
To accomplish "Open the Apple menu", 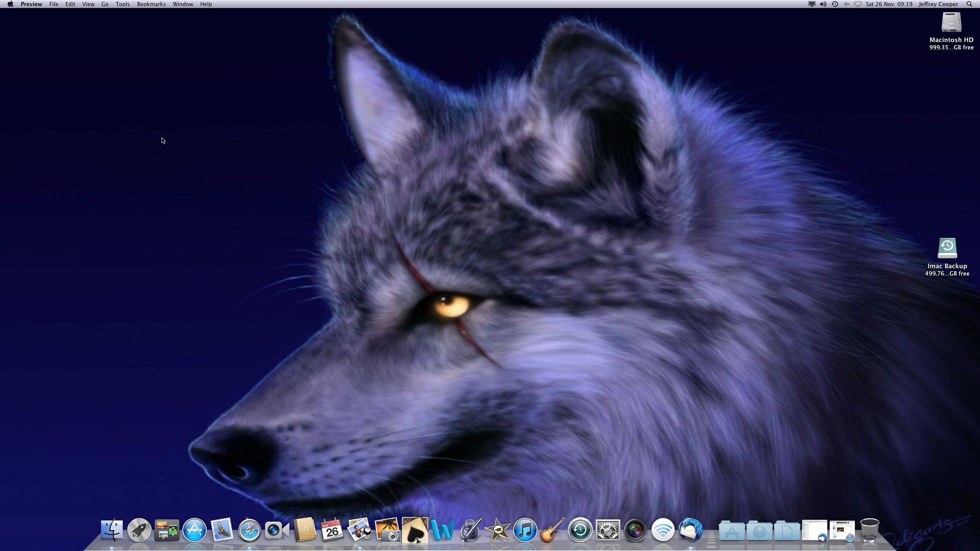I will coord(10,4).
